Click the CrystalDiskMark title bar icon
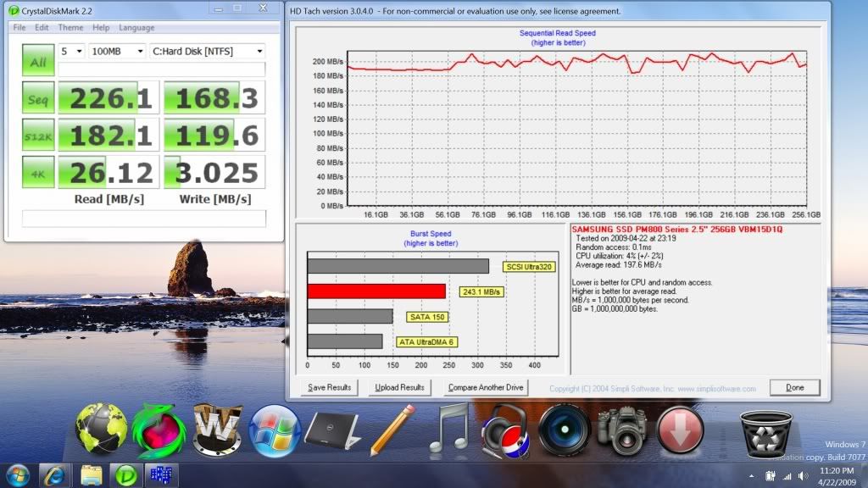 (x=14, y=10)
